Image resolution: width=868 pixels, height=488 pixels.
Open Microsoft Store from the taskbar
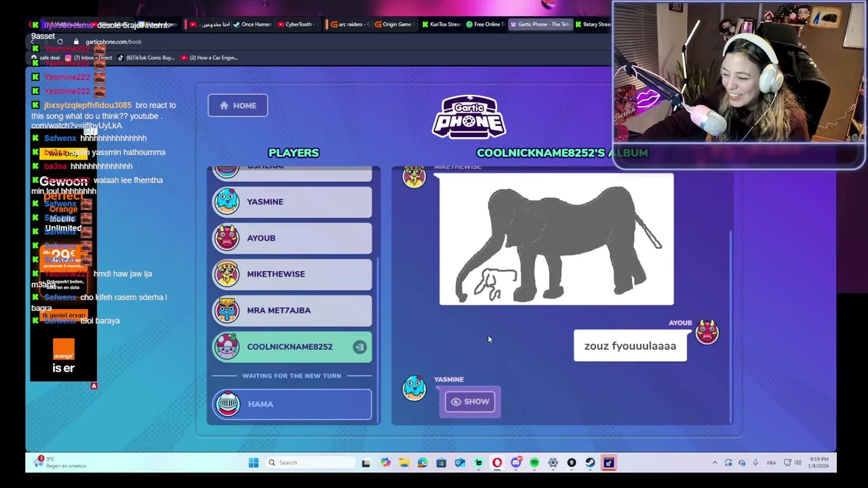pyautogui.click(x=441, y=463)
